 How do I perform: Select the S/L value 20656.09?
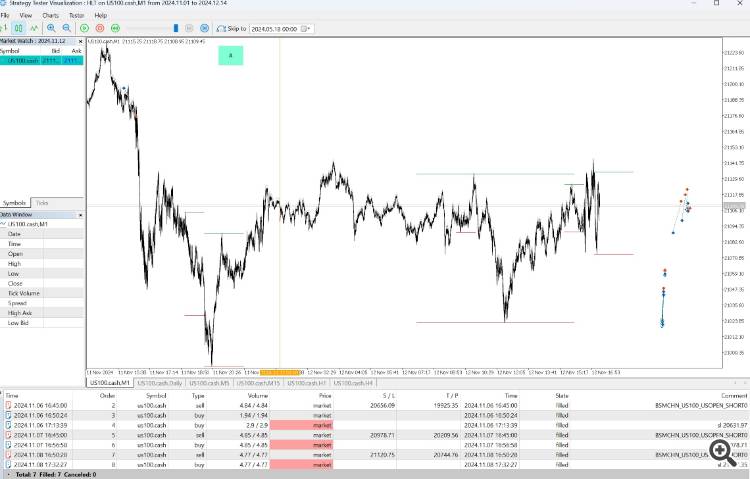(x=382, y=405)
